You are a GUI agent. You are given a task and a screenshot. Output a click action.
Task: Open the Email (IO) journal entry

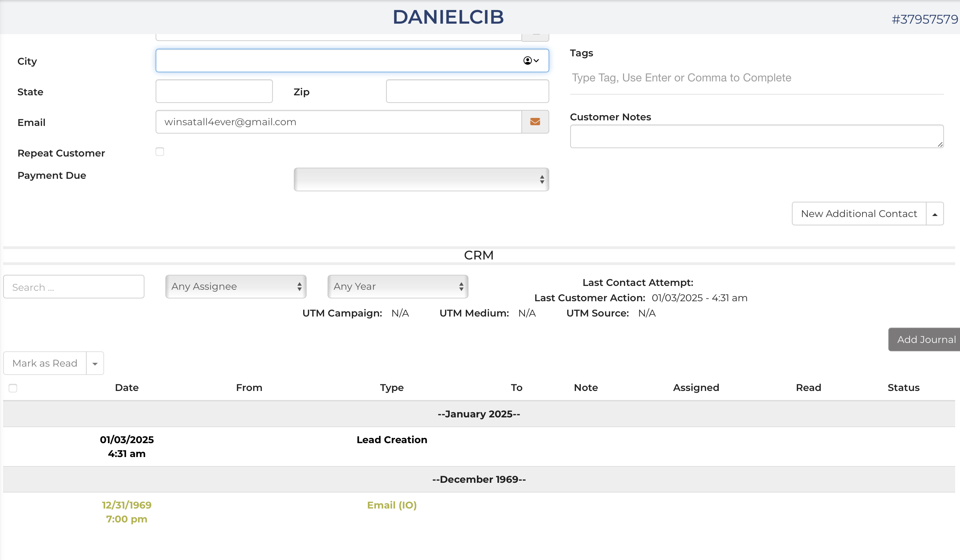[392, 505]
